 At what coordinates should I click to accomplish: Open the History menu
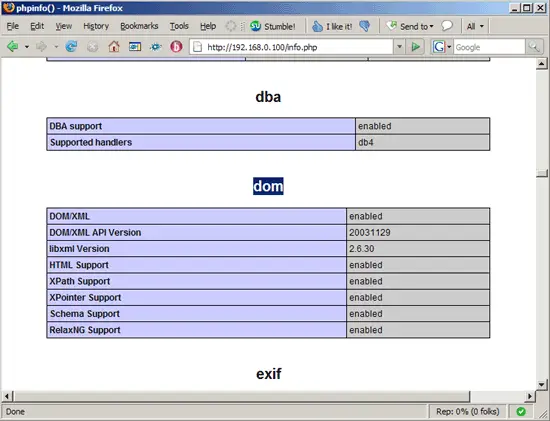point(96,26)
